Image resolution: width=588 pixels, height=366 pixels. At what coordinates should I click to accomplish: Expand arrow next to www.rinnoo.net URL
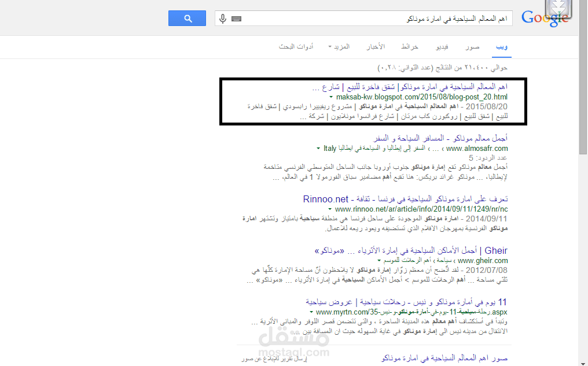point(330,209)
